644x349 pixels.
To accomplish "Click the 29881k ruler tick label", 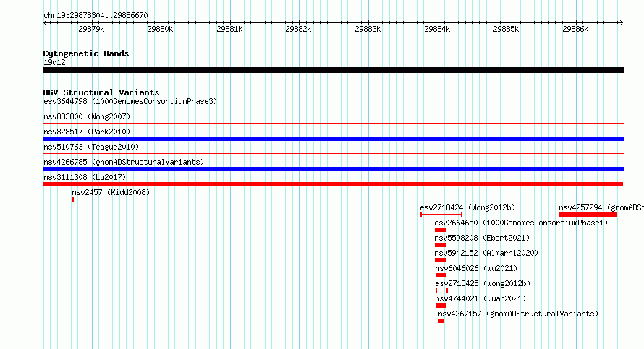I will tap(229, 29).
